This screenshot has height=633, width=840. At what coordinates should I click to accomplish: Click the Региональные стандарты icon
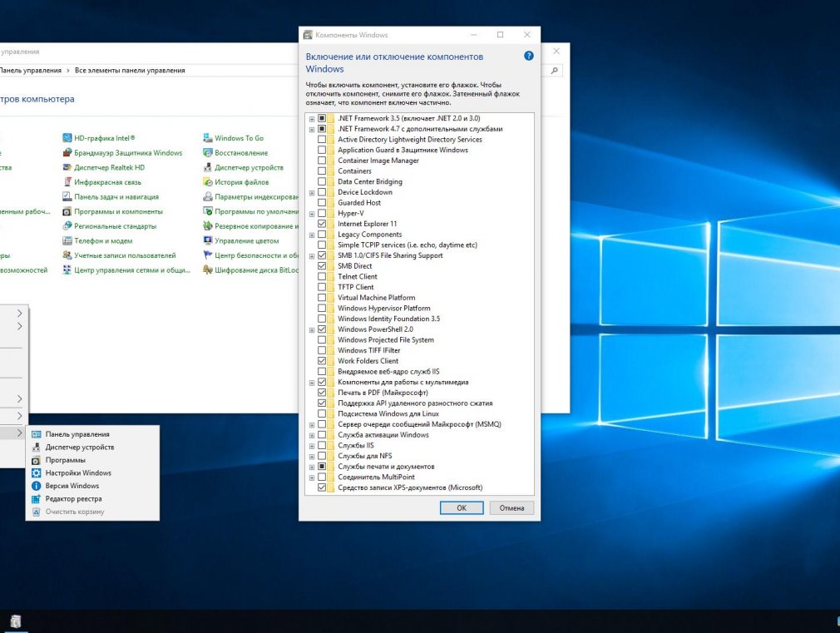pyautogui.click(x=67, y=226)
